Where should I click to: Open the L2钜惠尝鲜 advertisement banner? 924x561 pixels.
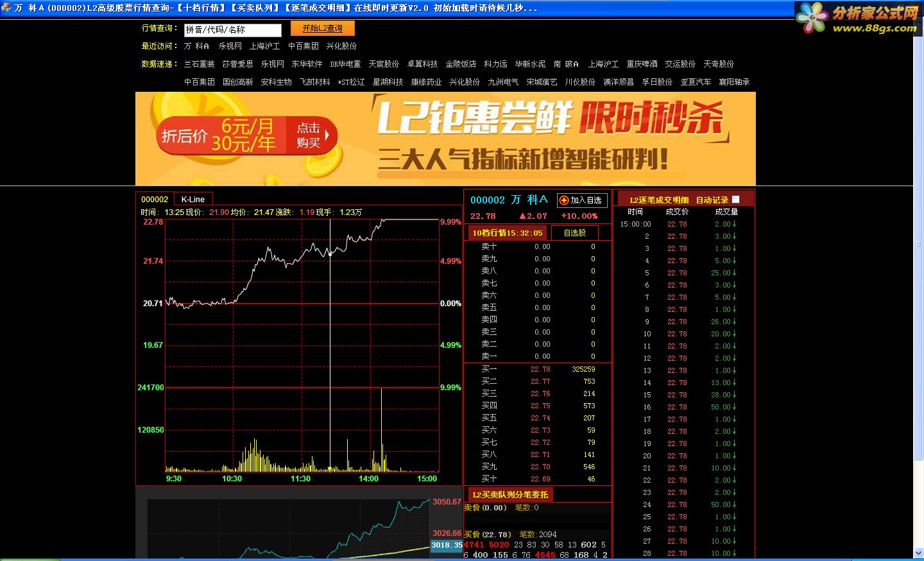coord(445,139)
